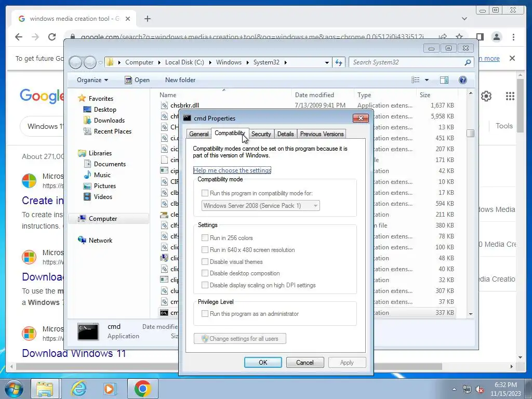Expand address bar history dropdown
Viewport: 532px width, 399px height.
[x=327, y=62]
